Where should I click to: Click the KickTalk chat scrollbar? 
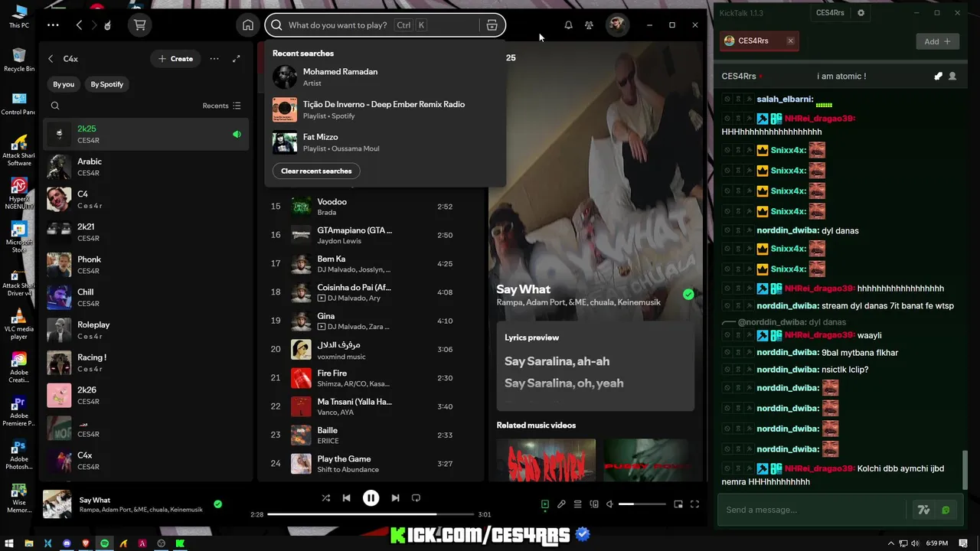point(964,470)
